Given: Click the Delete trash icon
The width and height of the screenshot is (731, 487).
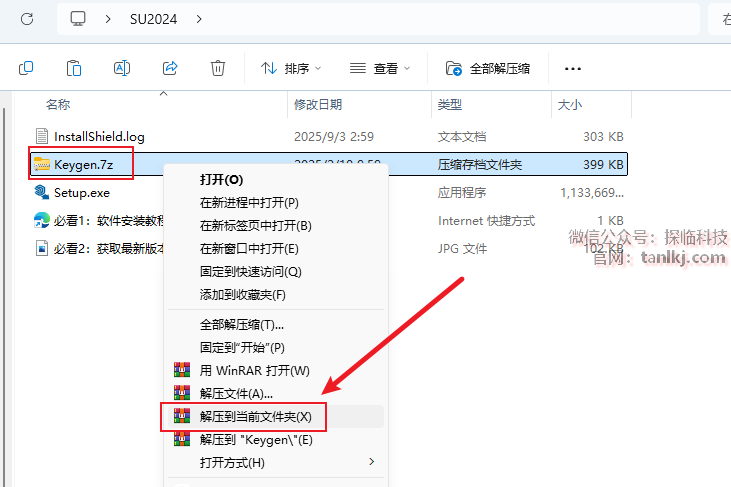Looking at the screenshot, I should (x=218, y=69).
